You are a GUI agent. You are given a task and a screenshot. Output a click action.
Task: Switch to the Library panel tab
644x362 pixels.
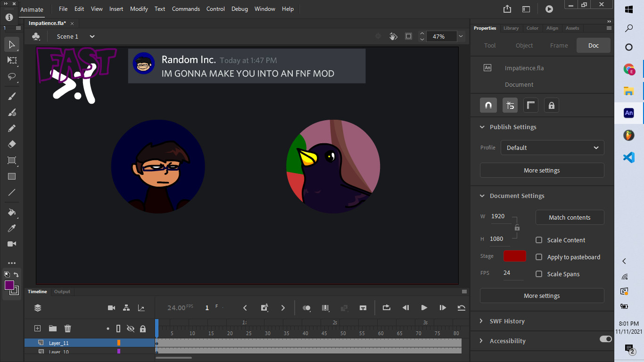click(511, 28)
